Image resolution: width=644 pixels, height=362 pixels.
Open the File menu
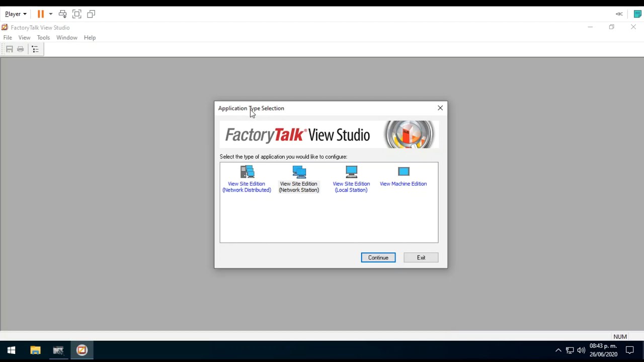(8, 38)
